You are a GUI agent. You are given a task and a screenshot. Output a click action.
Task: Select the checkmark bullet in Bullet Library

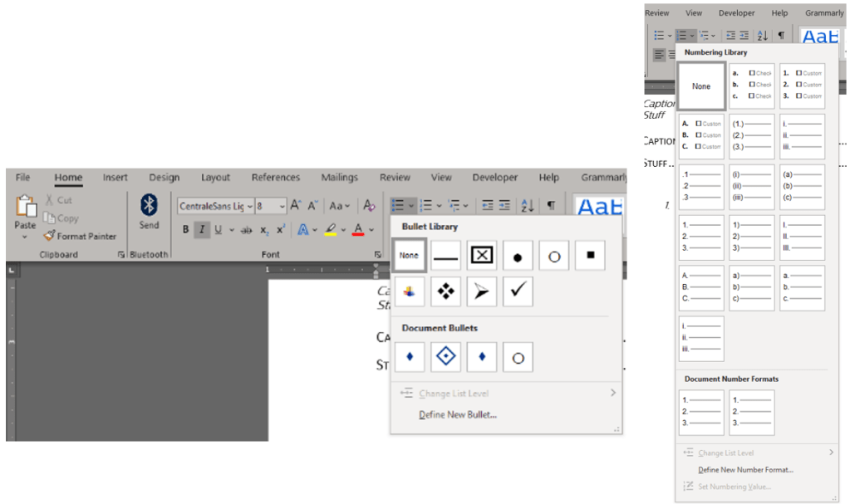pyautogui.click(x=518, y=291)
